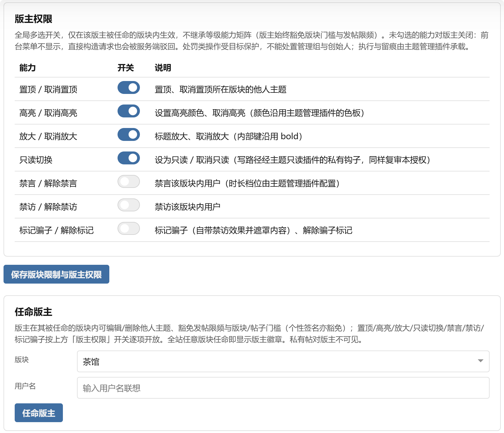Click description 禁访该版块内用户
Viewport: 504px width, 433px height.
[187, 207]
